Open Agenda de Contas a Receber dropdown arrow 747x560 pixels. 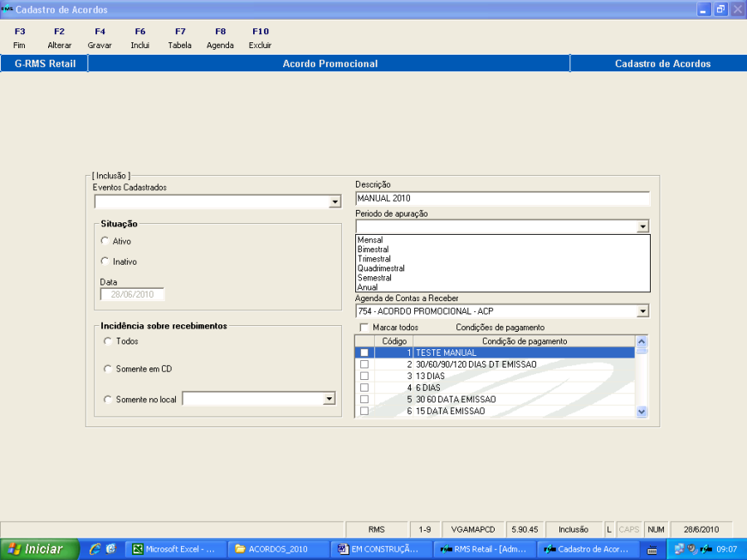pyautogui.click(x=642, y=311)
